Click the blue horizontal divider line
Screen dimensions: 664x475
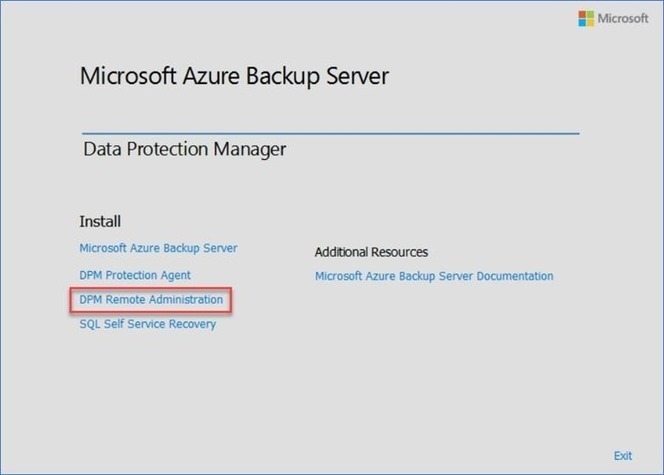point(331,134)
